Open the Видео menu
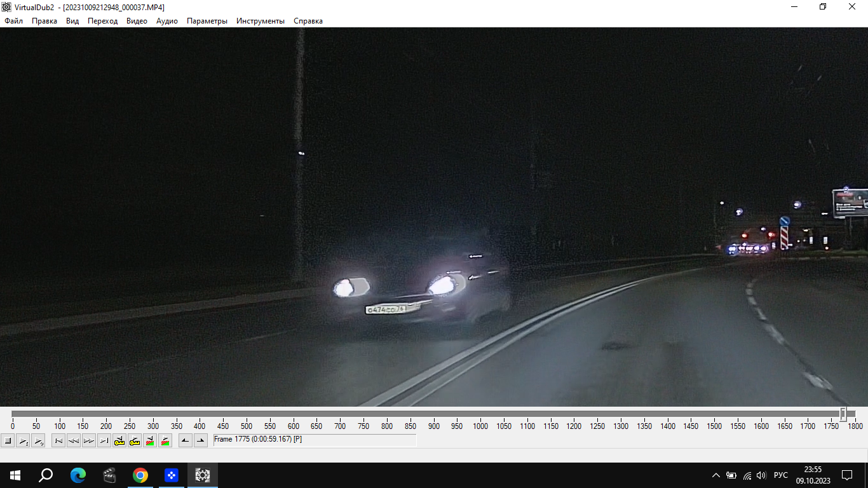868x488 pixels. pos(137,21)
